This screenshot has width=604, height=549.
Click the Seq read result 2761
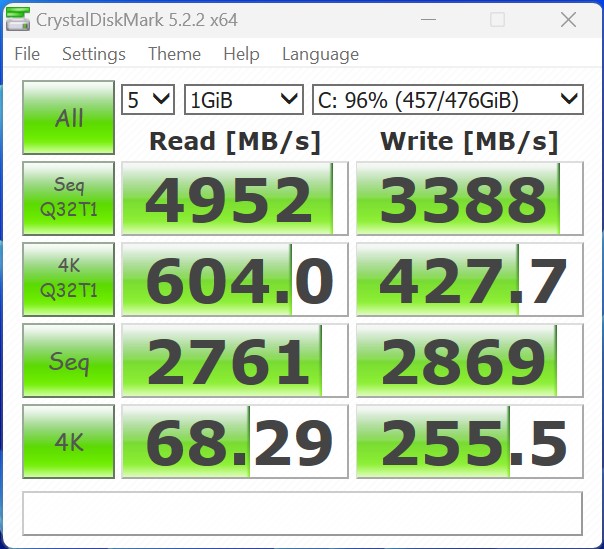tap(235, 360)
